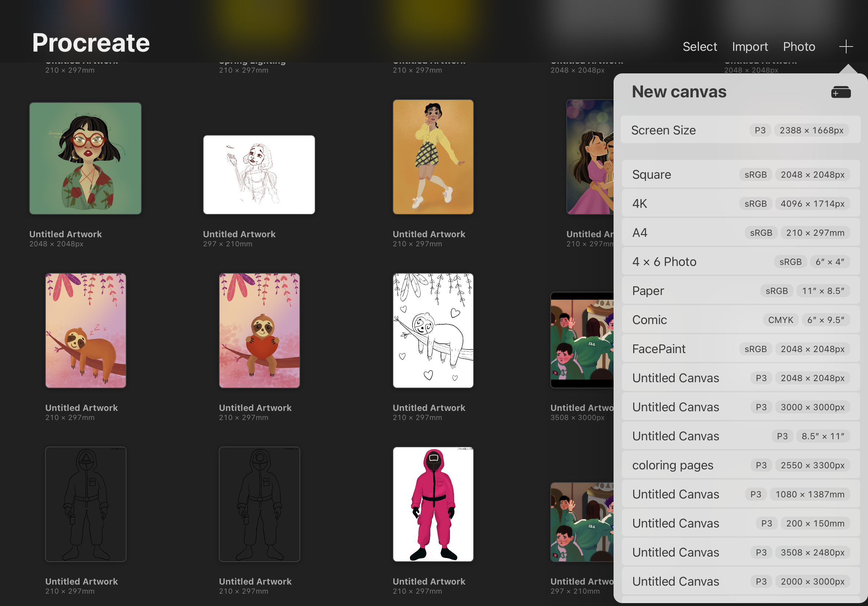Tap Photo in the gallery header

pos(799,47)
